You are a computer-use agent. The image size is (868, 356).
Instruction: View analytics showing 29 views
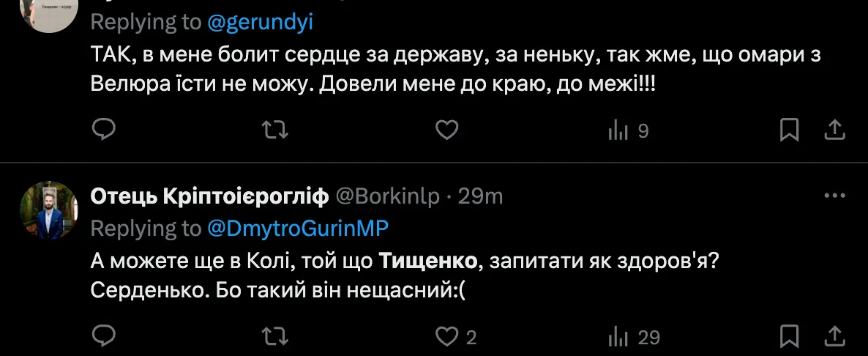[634, 337]
